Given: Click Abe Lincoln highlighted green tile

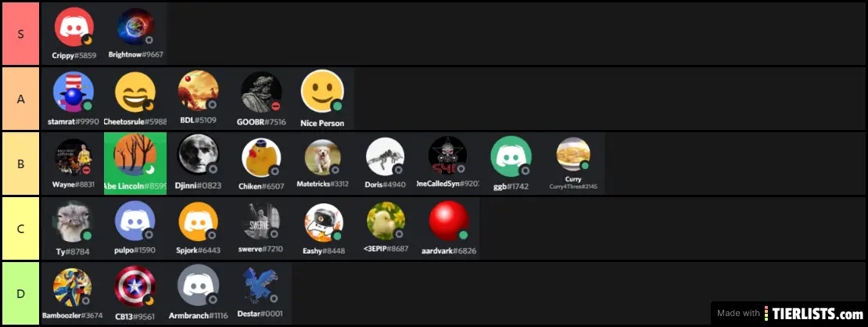Looking at the screenshot, I should (x=135, y=163).
